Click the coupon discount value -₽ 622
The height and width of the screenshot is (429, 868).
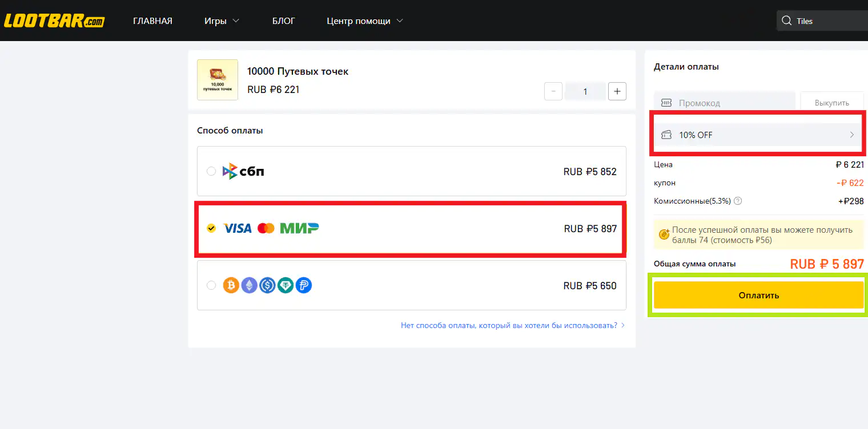[x=850, y=183]
